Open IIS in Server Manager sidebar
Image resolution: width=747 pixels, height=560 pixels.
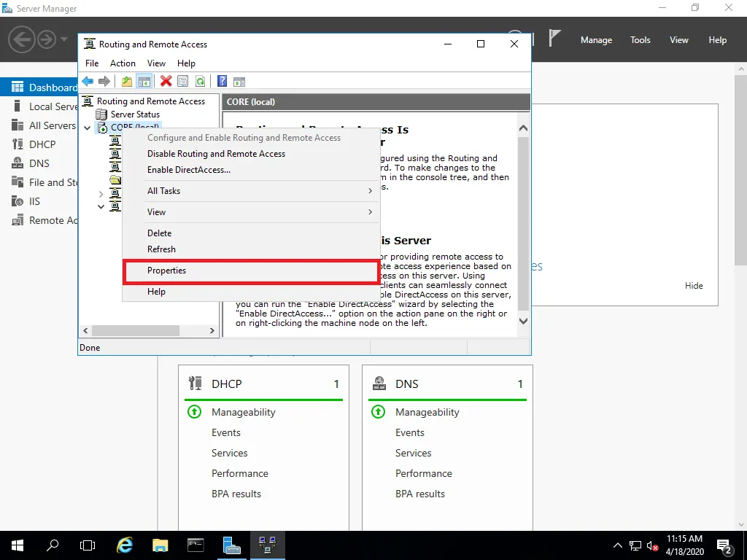(39, 201)
